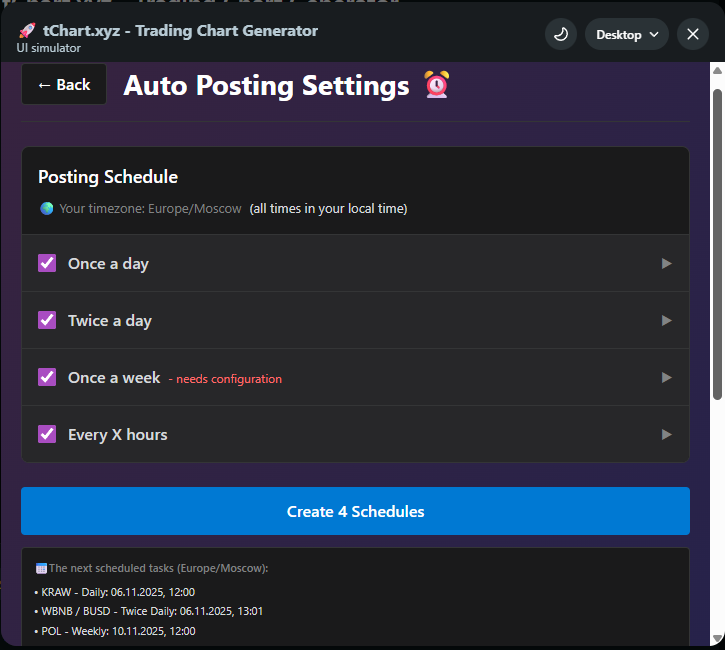Click the vertical scrollbar thumb
This screenshot has height=650, width=725.
[717, 244]
